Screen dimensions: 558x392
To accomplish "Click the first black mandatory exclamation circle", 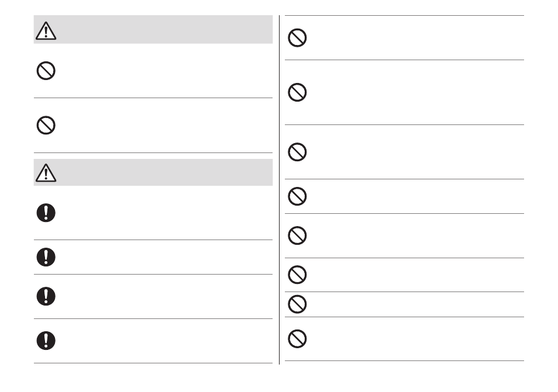I will 46,213.
